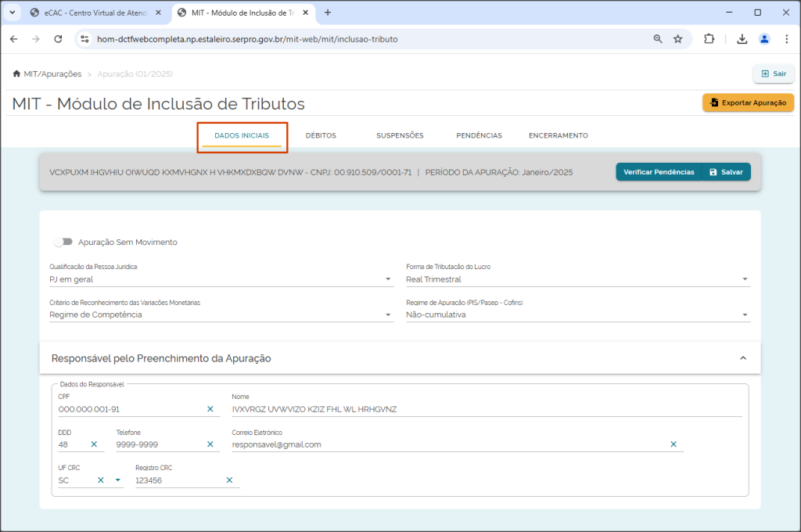Open Qualificação da Pessoa Jurídica dropdown
This screenshot has width=801, height=532.
221,279
